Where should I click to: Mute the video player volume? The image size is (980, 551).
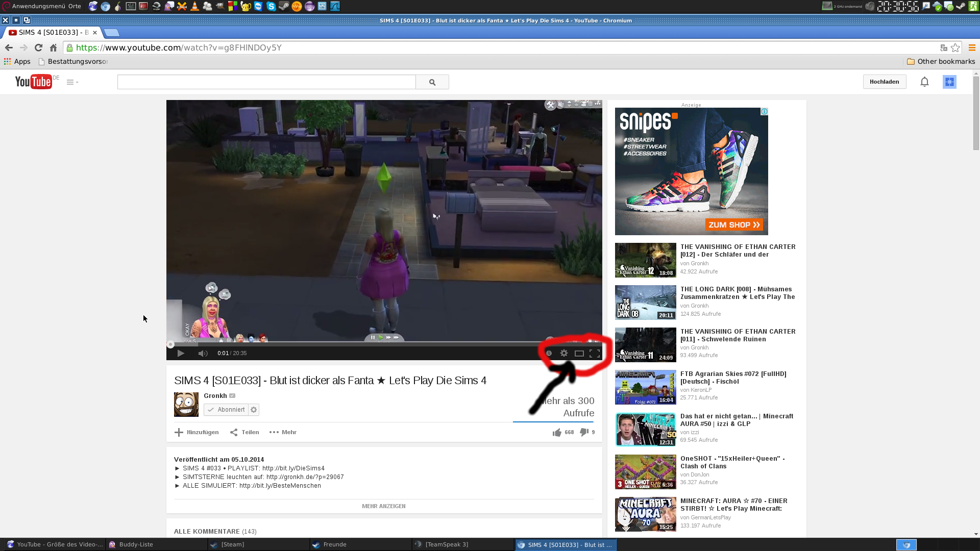203,353
